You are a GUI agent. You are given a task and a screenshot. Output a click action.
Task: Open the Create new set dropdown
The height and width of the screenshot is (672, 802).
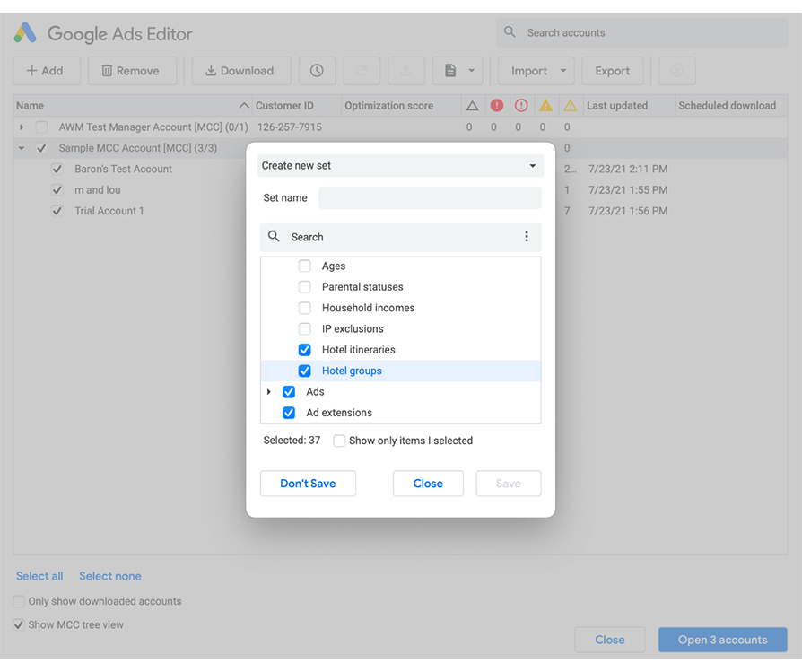400,166
